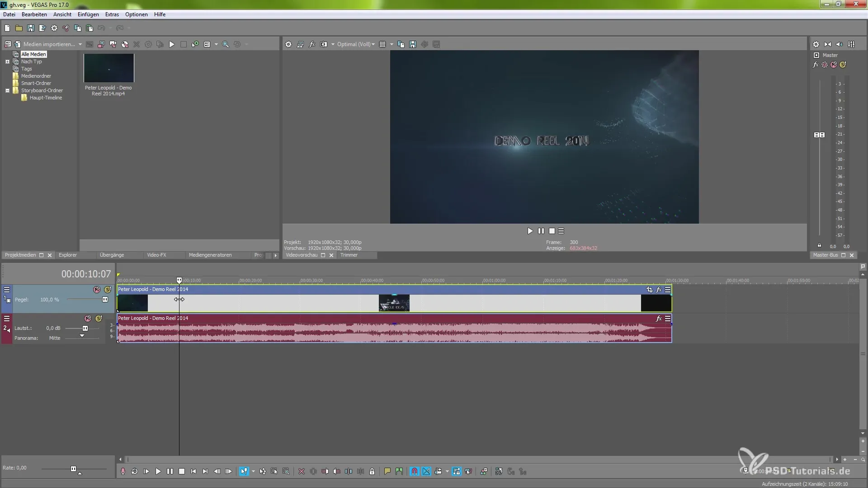Cut selection with the scissors icon
This screenshot has width=868, height=488.
coord(66,28)
